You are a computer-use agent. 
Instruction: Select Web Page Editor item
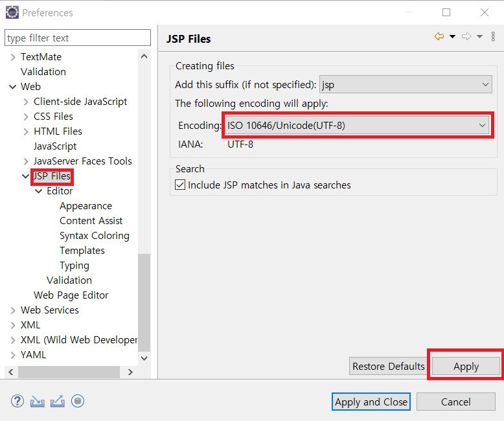(x=71, y=295)
